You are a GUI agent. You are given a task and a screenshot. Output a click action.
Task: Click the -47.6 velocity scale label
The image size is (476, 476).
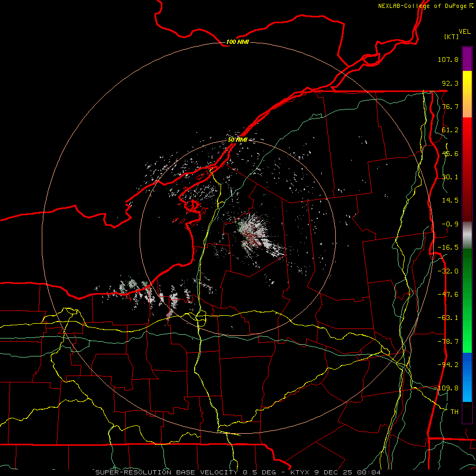point(448,295)
